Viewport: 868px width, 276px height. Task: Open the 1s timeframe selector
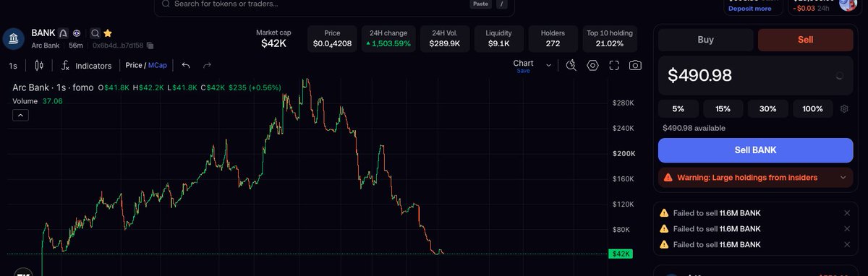click(13, 66)
